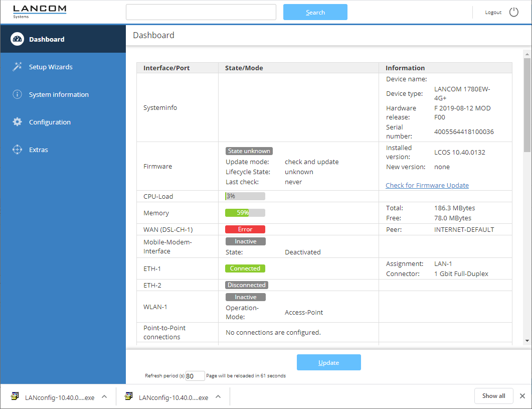532x409 pixels.
Task: Click the Memory usage progress bar
Action: pos(245,213)
